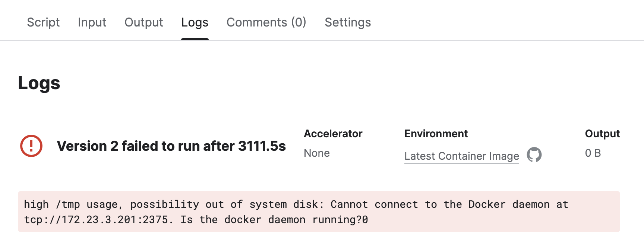Click the red error exclamation icon
Image resolution: width=644 pixels, height=250 pixels.
31,146
